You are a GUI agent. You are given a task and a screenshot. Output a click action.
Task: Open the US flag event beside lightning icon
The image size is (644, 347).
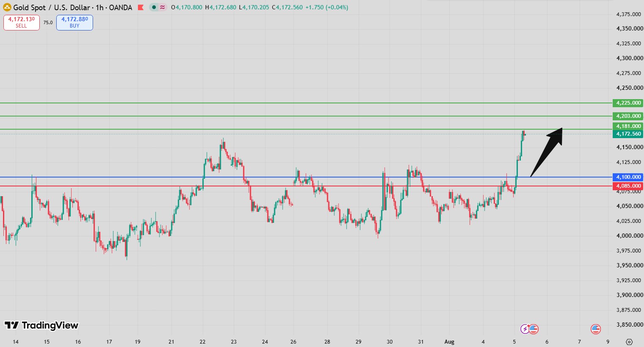coord(533,329)
